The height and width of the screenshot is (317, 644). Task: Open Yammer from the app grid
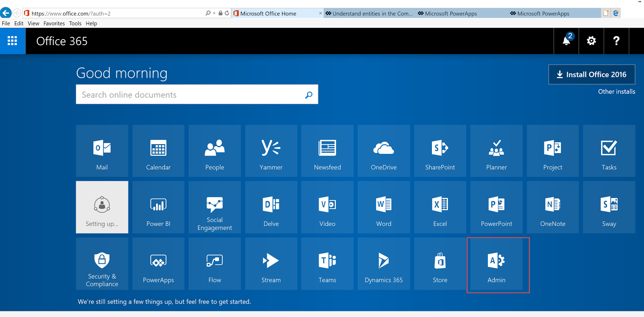(x=271, y=151)
